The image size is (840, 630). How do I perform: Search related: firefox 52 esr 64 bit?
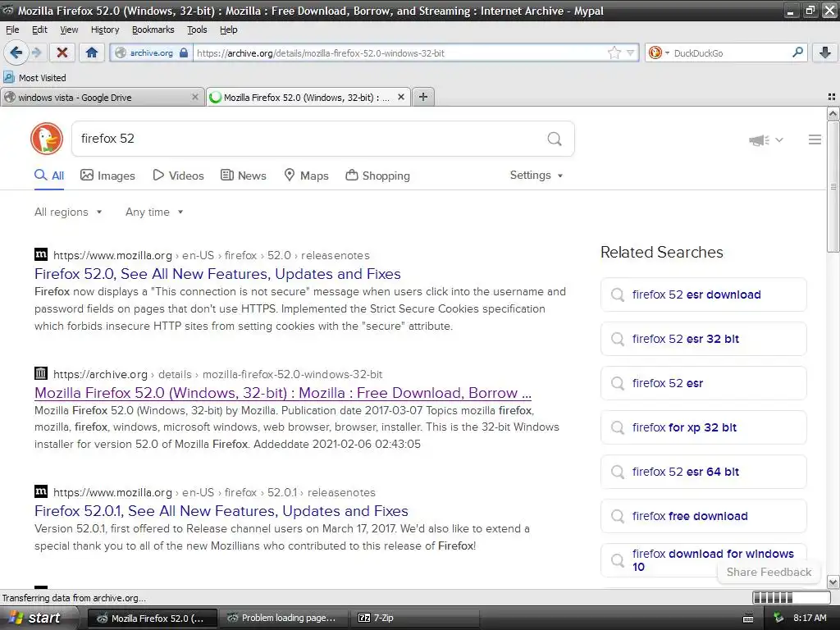pos(703,472)
